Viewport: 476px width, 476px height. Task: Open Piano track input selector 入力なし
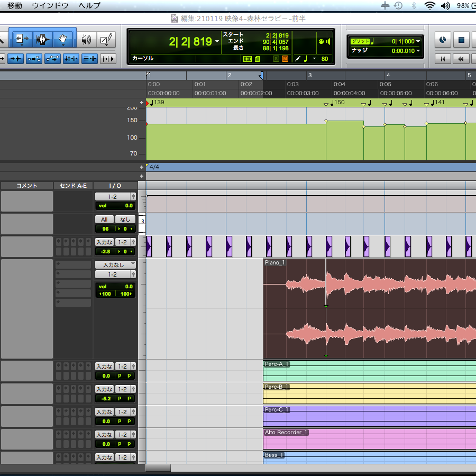(115, 264)
